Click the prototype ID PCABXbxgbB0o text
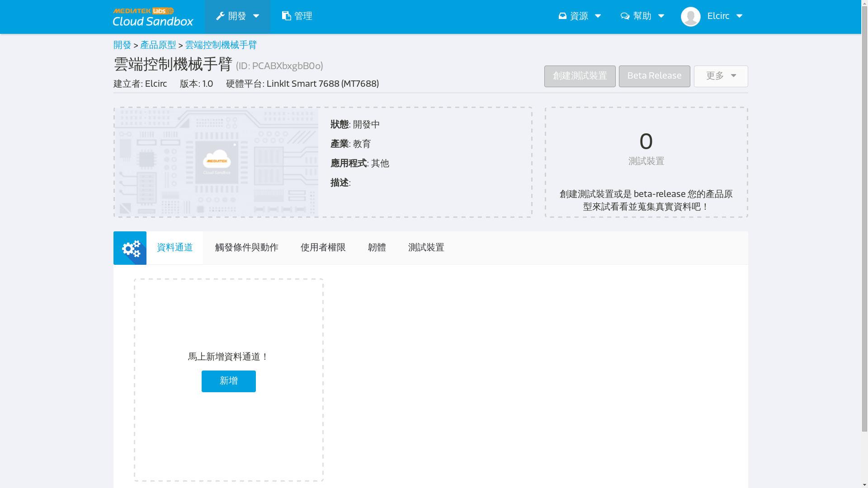This screenshot has width=868, height=488. tap(279, 66)
